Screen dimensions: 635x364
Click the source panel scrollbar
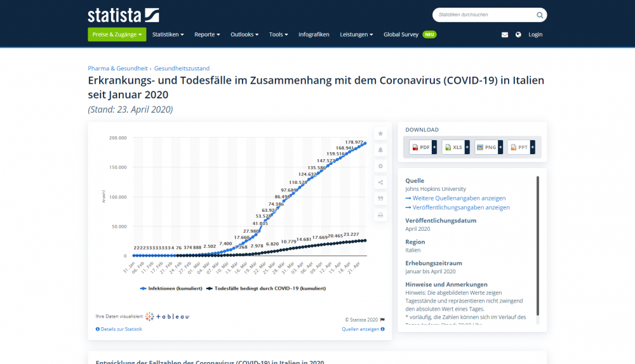pyautogui.click(x=538, y=247)
